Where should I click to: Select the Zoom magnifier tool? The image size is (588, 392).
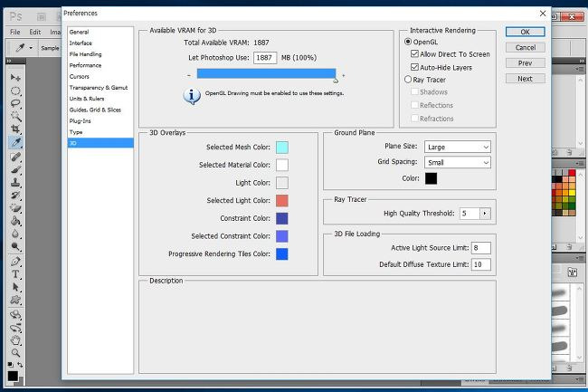(15, 353)
